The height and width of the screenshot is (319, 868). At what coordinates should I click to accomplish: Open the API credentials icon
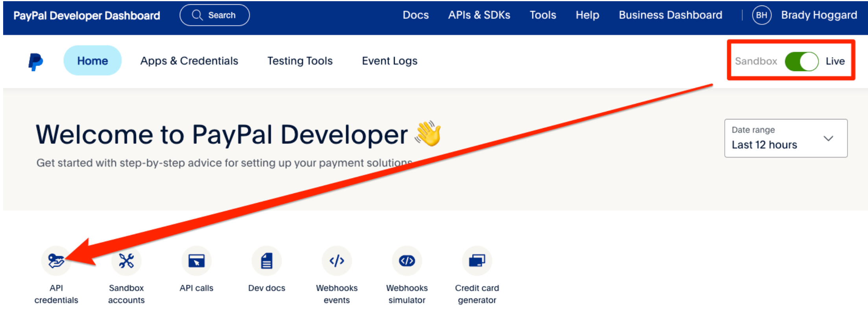point(56,261)
